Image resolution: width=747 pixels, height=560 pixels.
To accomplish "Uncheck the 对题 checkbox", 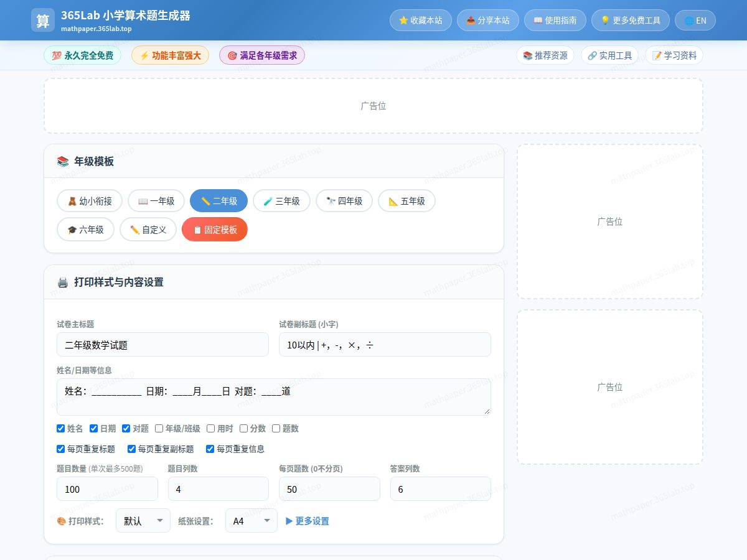I will (126, 428).
